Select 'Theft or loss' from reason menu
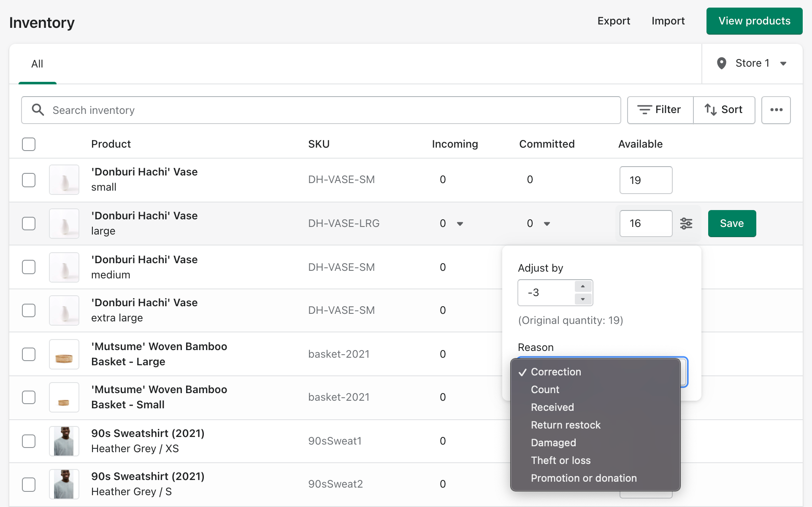Viewport: 812px width, 507px height. click(560, 460)
